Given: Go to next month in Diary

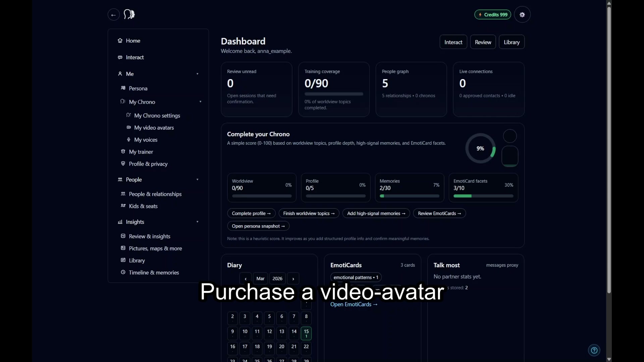Looking at the screenshot, I should (293, 279).
